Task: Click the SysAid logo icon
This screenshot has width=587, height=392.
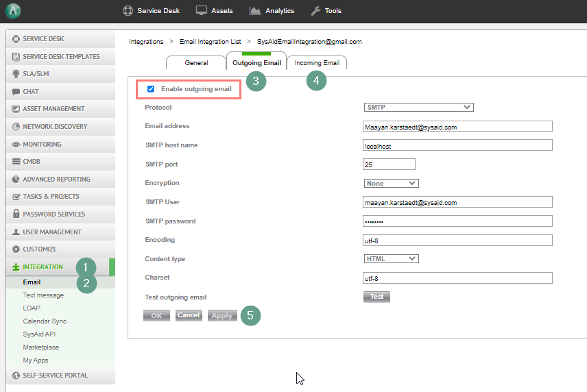Action: click(13, 11)
